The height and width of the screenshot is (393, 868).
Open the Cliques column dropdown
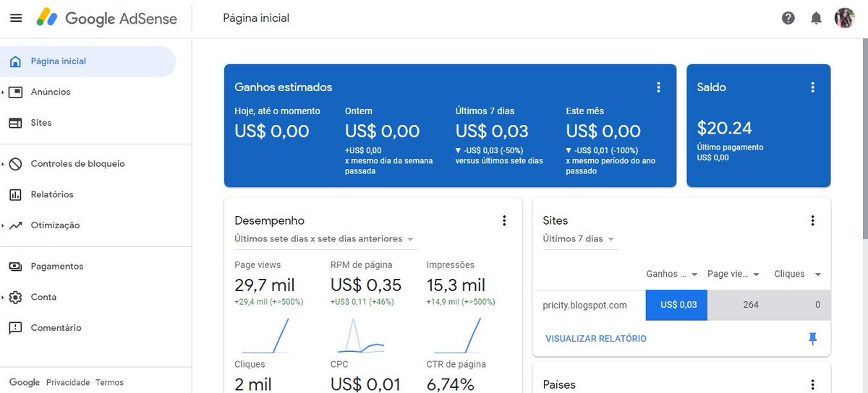[x=798, y=275]
